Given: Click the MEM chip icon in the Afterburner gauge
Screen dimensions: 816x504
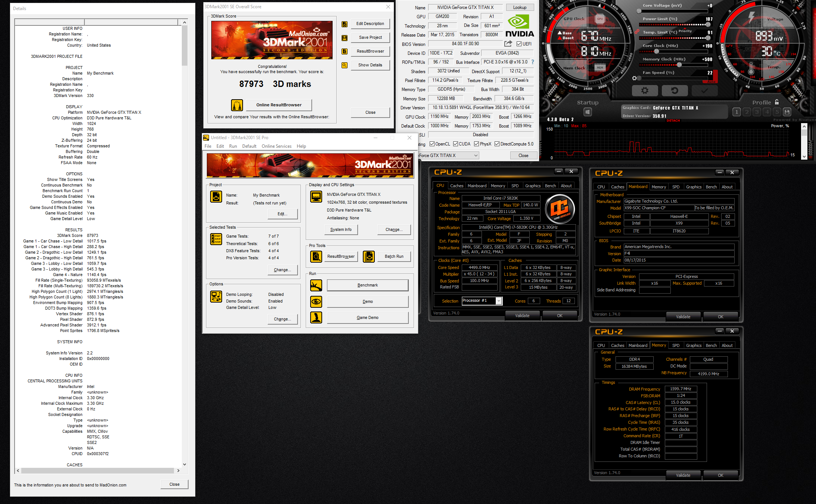Looking at the screenshot, I should pyautogui.click(x=600, y=68).
